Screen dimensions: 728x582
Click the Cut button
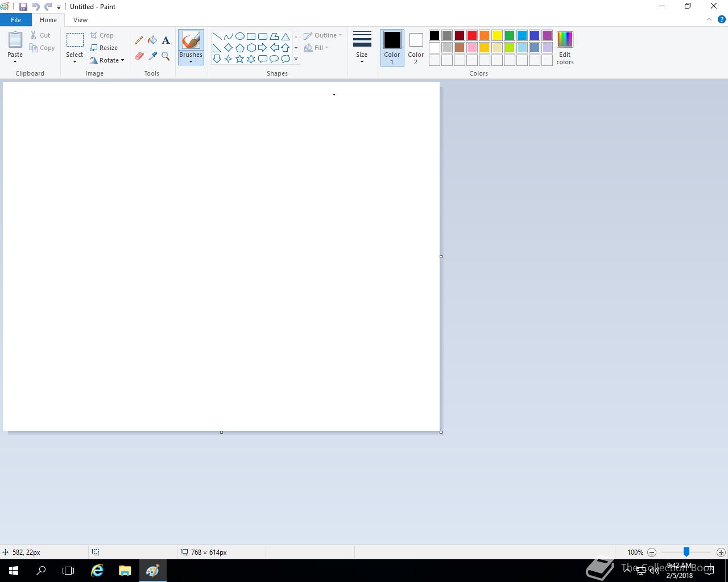point(40,35)
